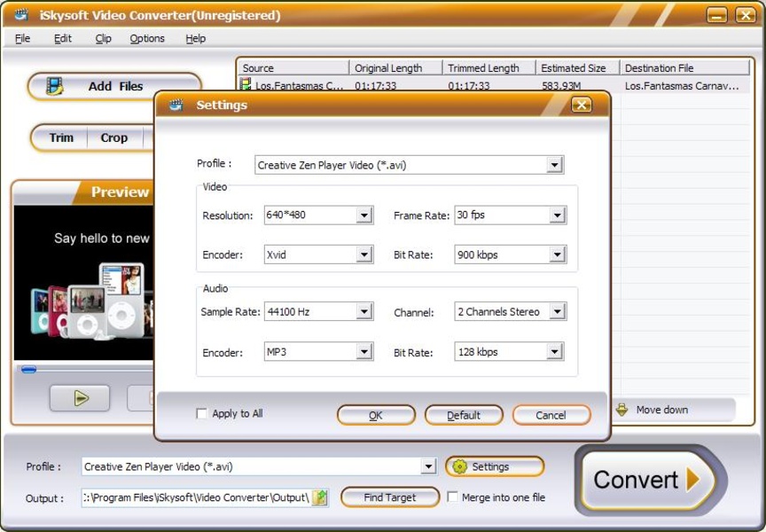Click the Estimated Size column header
766x532 pixels.
click(x=577, y=68)
